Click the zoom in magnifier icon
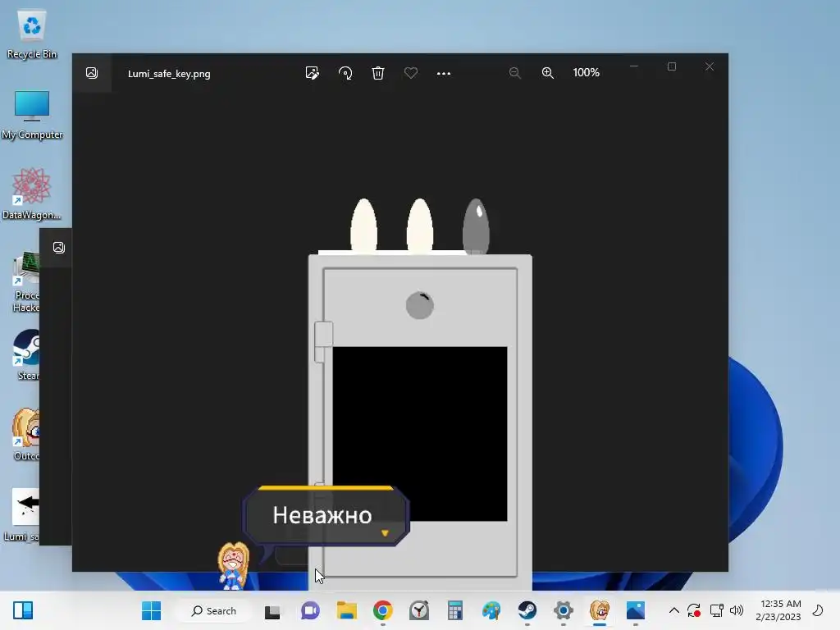Image resolution: width=840 pixels, height=630 pixels. click(x=547, y=73)
